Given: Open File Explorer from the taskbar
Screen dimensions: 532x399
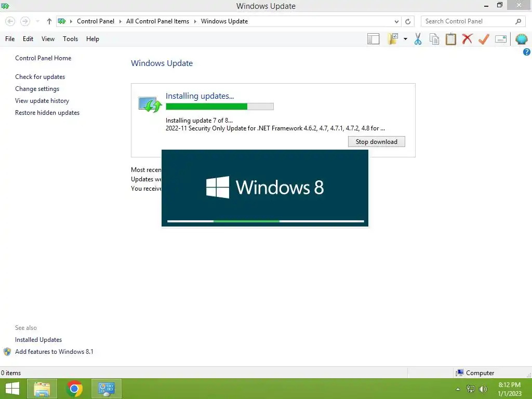Looking at the screenshot, I should click(42, 389).
